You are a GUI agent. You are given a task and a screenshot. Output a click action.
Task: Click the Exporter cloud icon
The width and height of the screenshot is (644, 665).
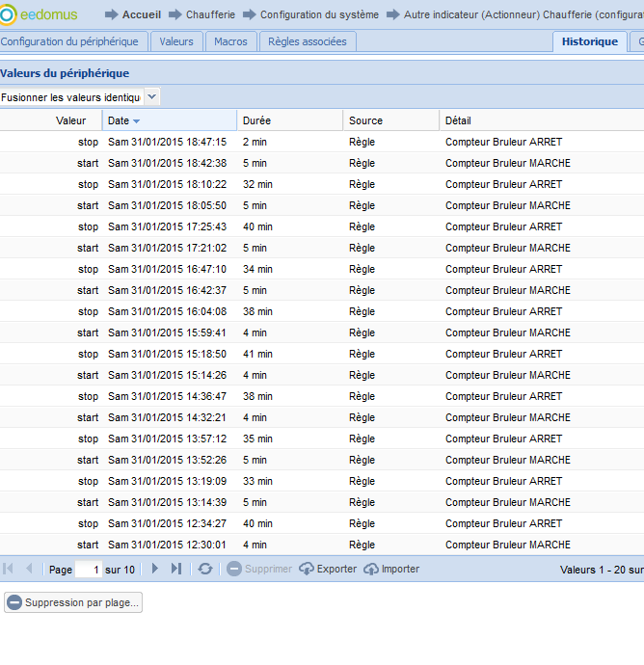pyautogui.click(x=307, y=569)
